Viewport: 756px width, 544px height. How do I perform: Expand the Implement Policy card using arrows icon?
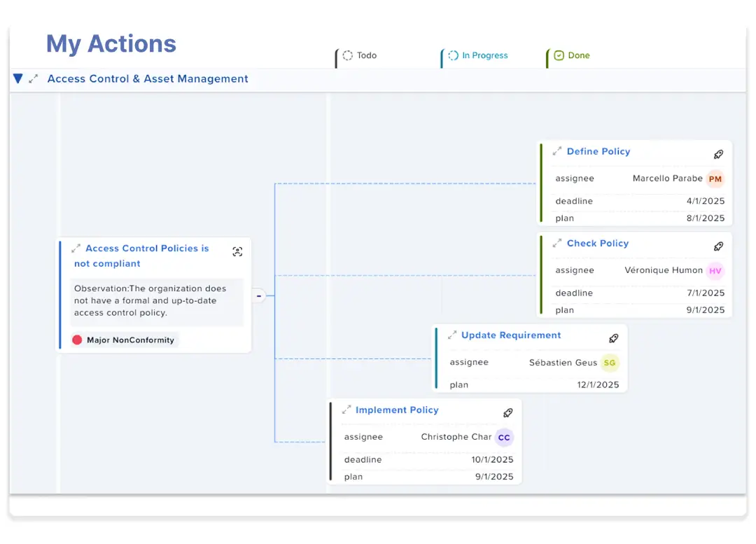pyautogui.click(x=346, y=410)
